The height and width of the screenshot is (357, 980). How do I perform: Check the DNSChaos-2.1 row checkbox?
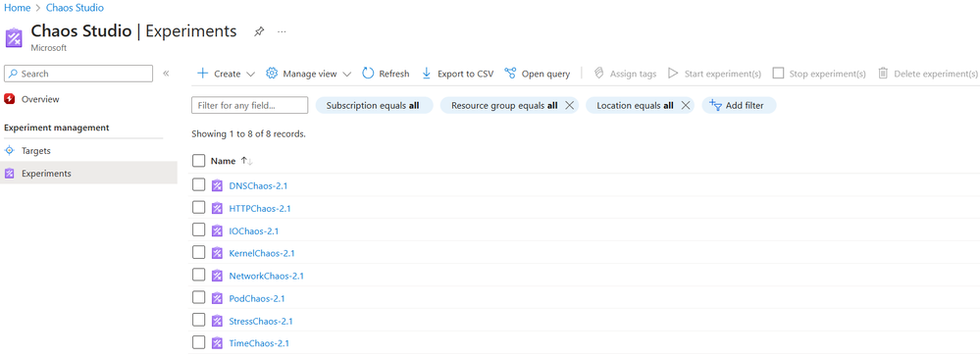click(199, 184)
